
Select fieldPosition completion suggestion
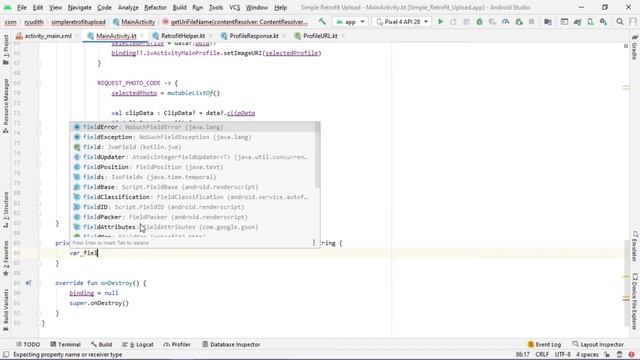click(193, 167)
